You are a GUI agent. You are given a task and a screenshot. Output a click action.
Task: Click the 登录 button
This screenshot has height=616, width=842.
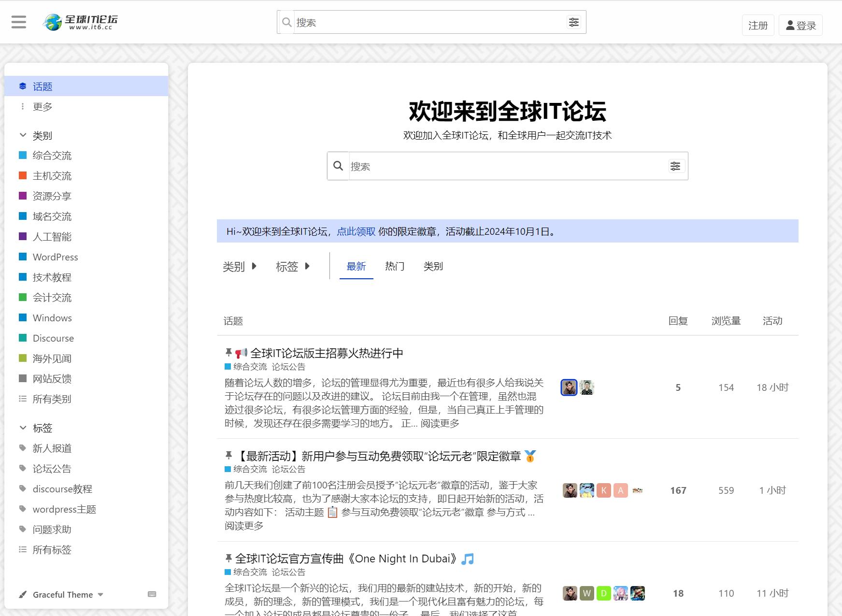pos(800,25)
